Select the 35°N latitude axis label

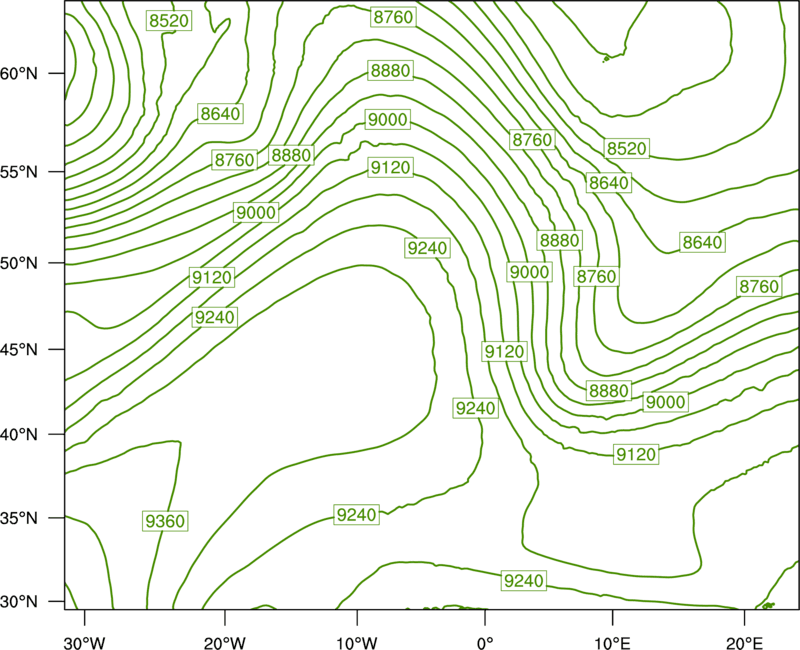coord(19,518)
